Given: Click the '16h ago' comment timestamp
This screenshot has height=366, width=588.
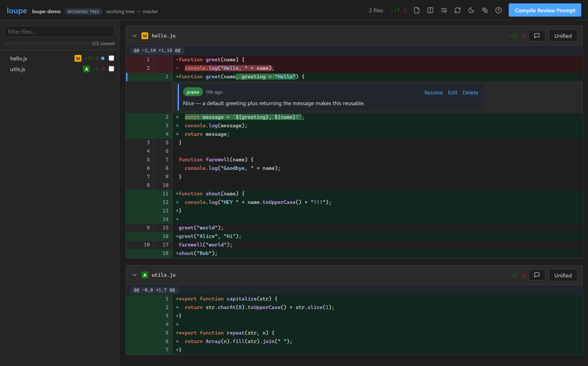Looking at the screenshot, I should coord(214,92).
